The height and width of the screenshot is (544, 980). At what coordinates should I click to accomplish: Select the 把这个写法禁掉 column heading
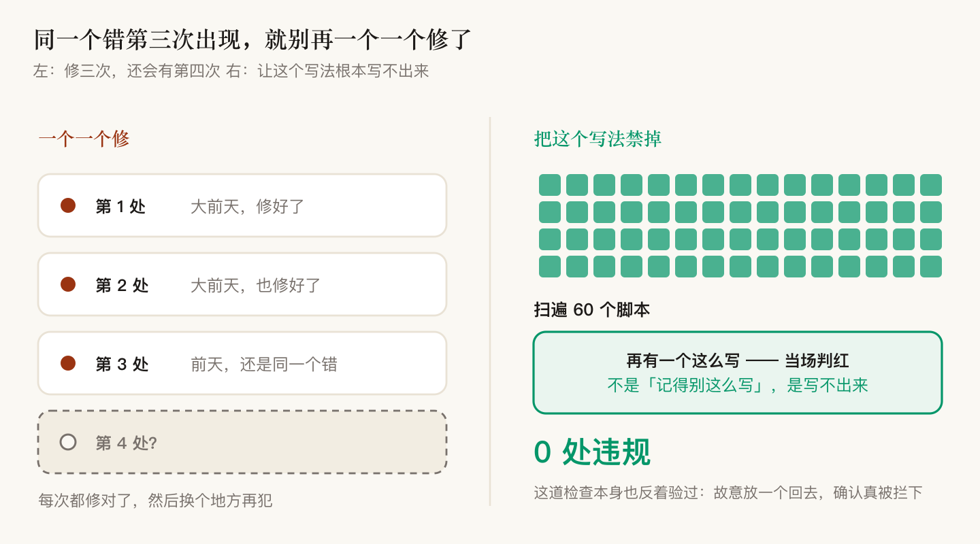coord(598,139)
